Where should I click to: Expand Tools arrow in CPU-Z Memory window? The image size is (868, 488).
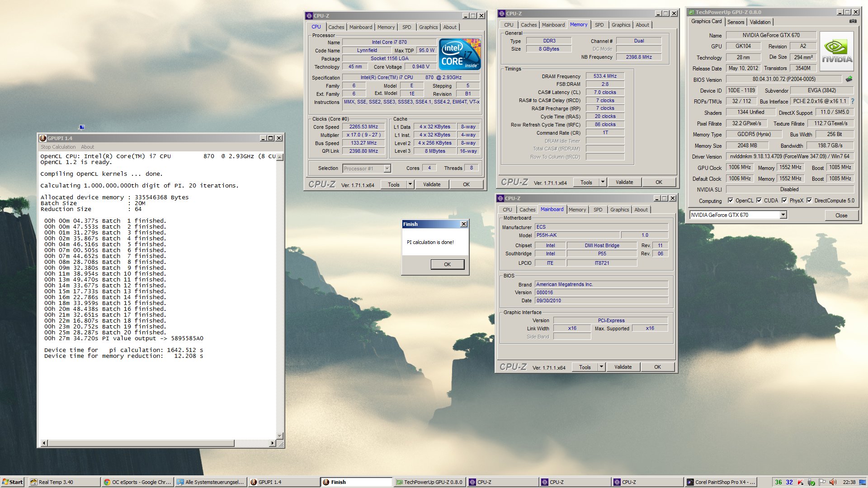point(603,182)
